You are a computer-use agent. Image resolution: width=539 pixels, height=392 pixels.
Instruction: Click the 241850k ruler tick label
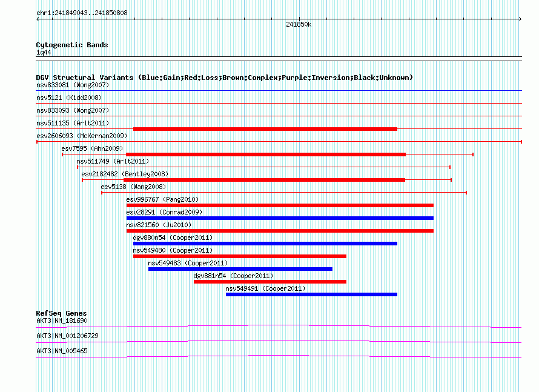tap(299, 24)
